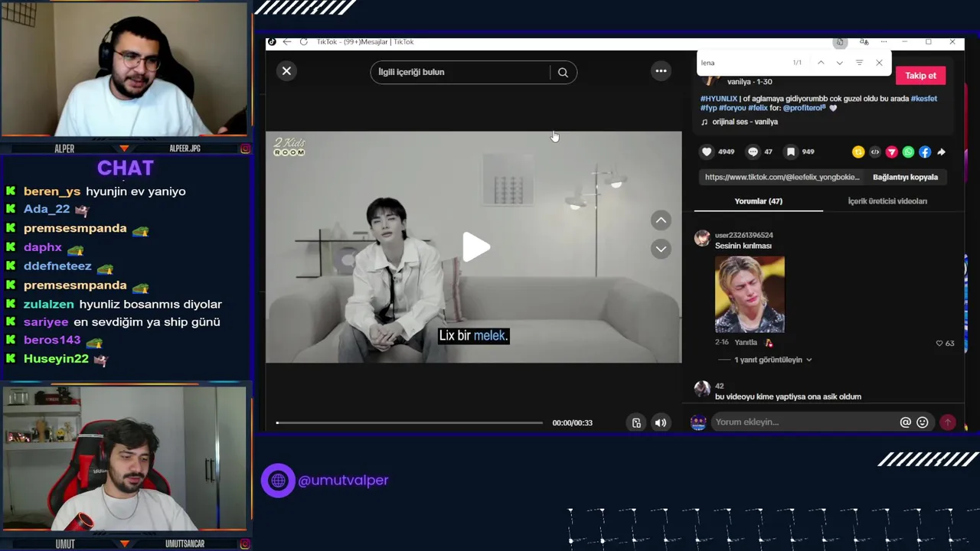The width and height of the screenshot is (980, 551).
Task: Open the #felix hashtag
Action: coord(758,109)
